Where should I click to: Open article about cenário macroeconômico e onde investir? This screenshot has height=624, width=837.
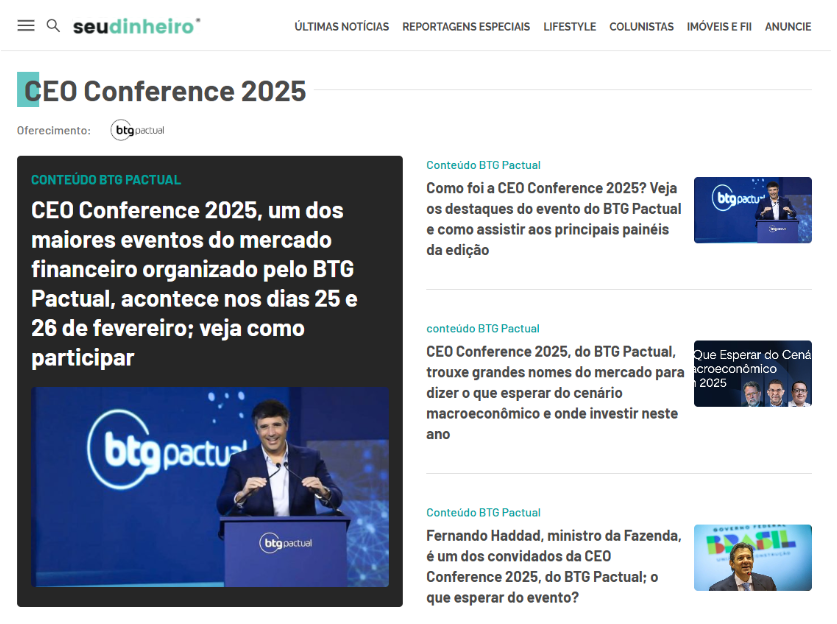[555, 392]
